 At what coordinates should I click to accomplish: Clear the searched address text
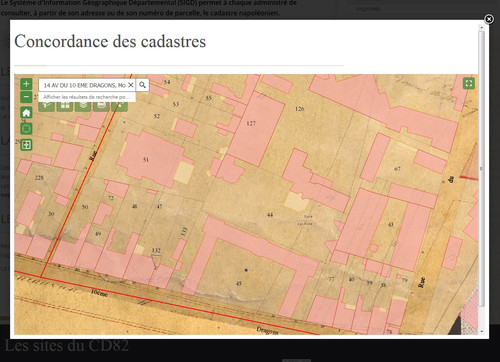tap(131, 85)
